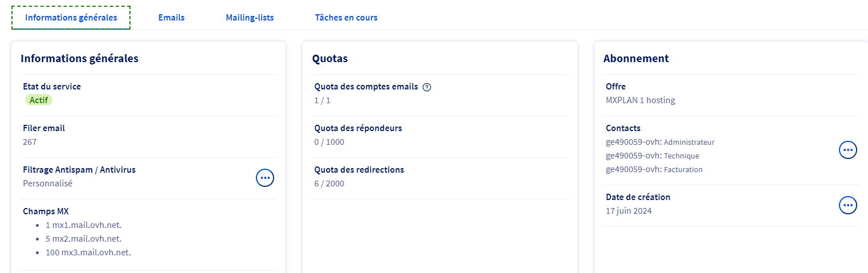Click the Administrateur contact entry
This screenshot has height=273, width=868.
(x=660, y=142)
